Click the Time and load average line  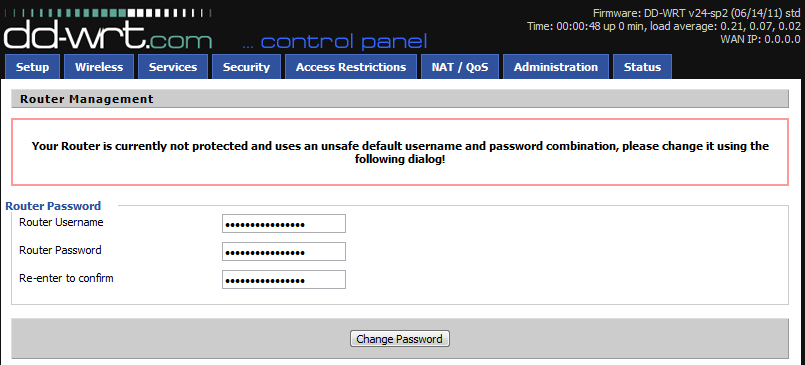click(663, 26)
